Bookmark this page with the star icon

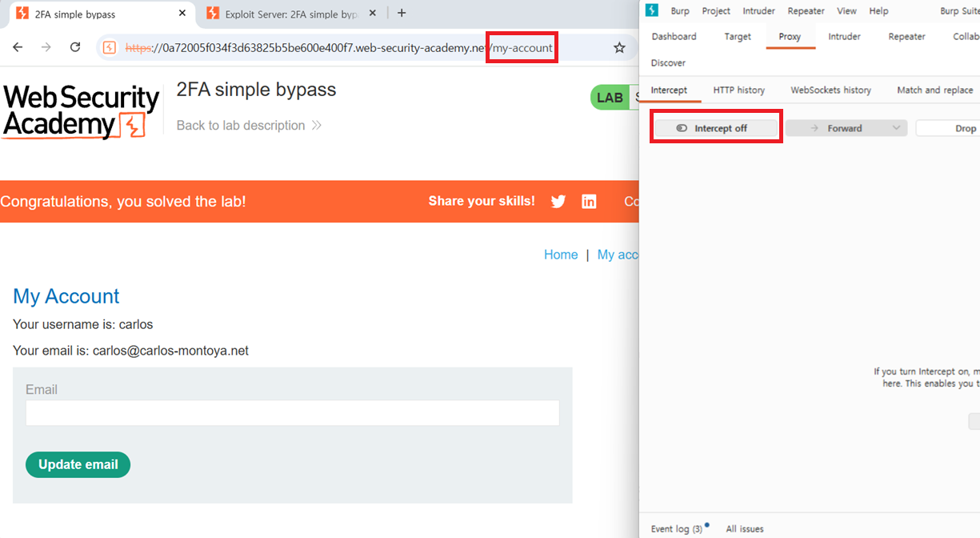point(619,48)
